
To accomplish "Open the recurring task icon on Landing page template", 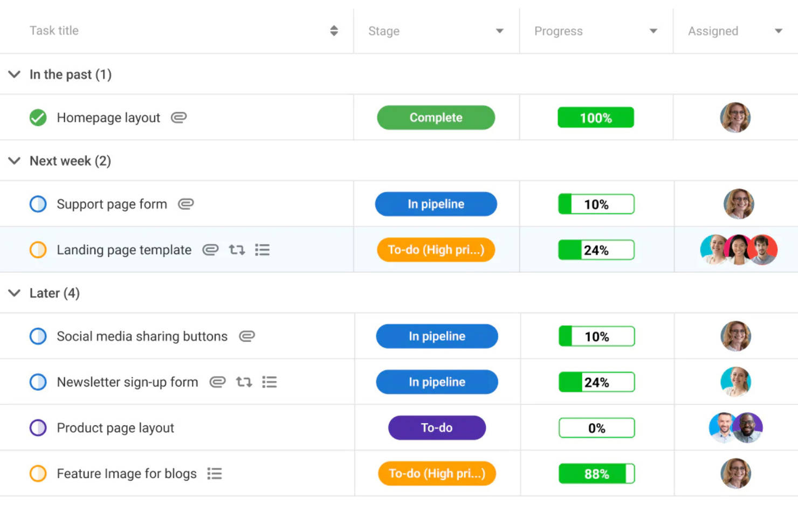I will [x=236, y=250].
